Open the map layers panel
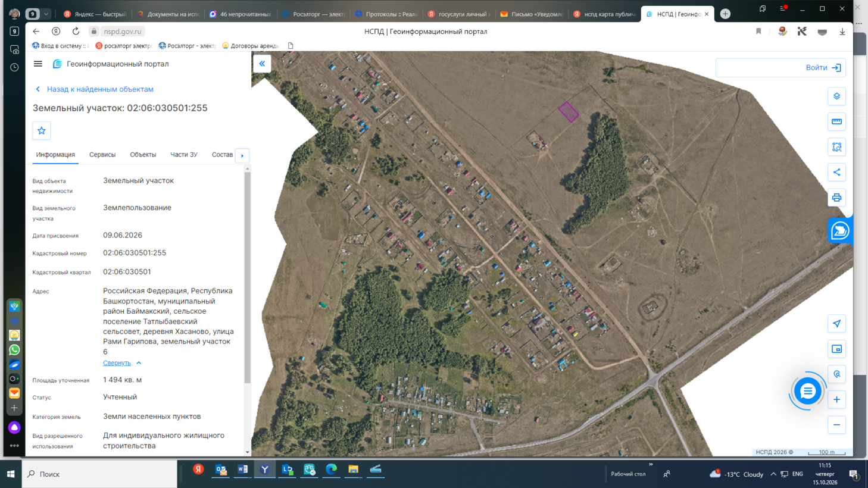The image size is (868, 488). (836, 96)
